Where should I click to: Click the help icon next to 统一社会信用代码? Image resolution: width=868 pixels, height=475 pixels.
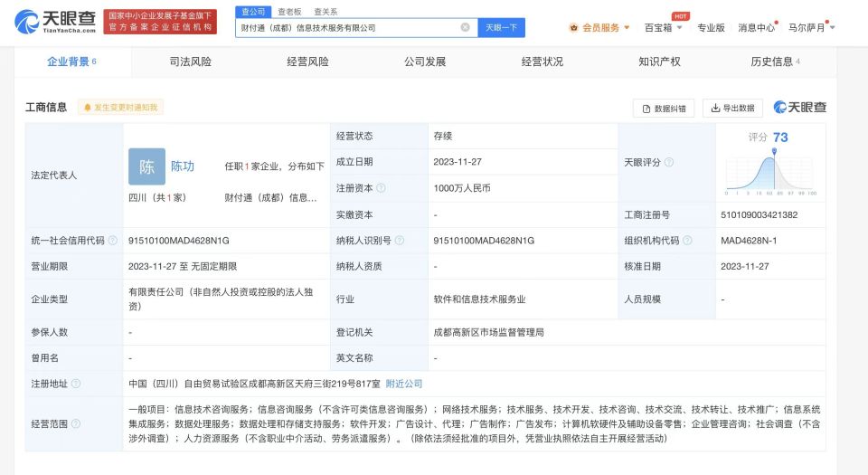point(112,241)
